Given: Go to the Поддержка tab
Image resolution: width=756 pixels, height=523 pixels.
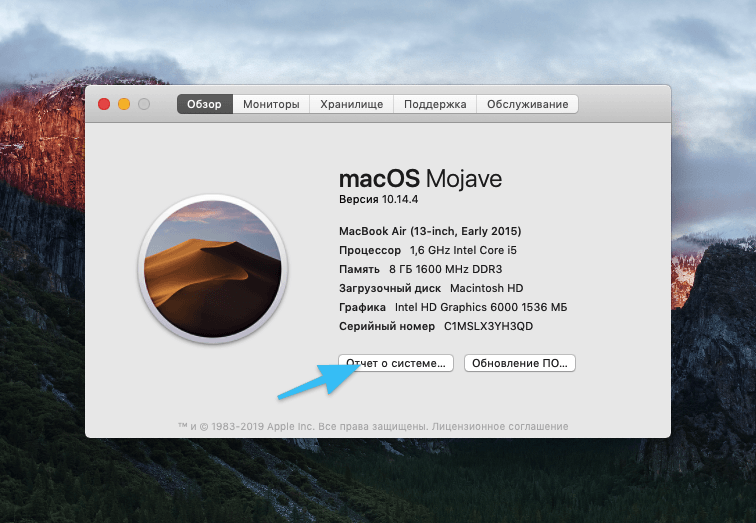Looking at the screenshot, I should pos(435,104).
